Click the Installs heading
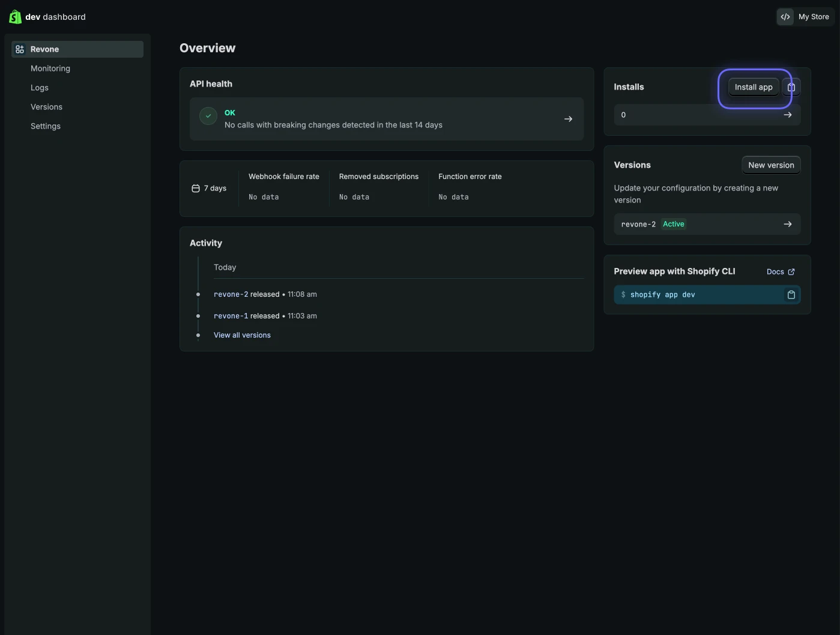Image resolution: width=840 pixels, height=635 pixels. [629, 87]
